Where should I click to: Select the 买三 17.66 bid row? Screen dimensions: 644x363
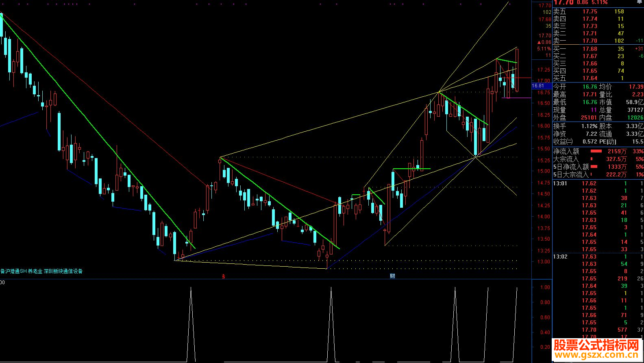pyautogui.click(x=598, y=63)
